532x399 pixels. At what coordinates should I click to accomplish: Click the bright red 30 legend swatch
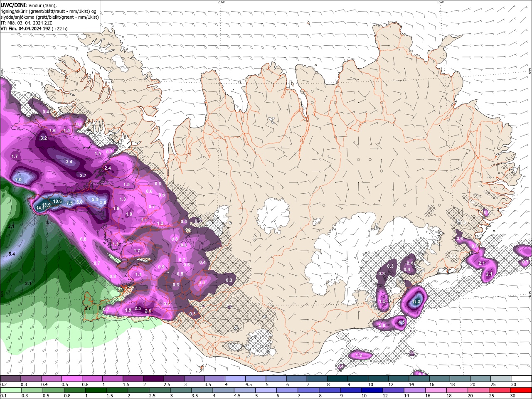click(x=521, y=390)
